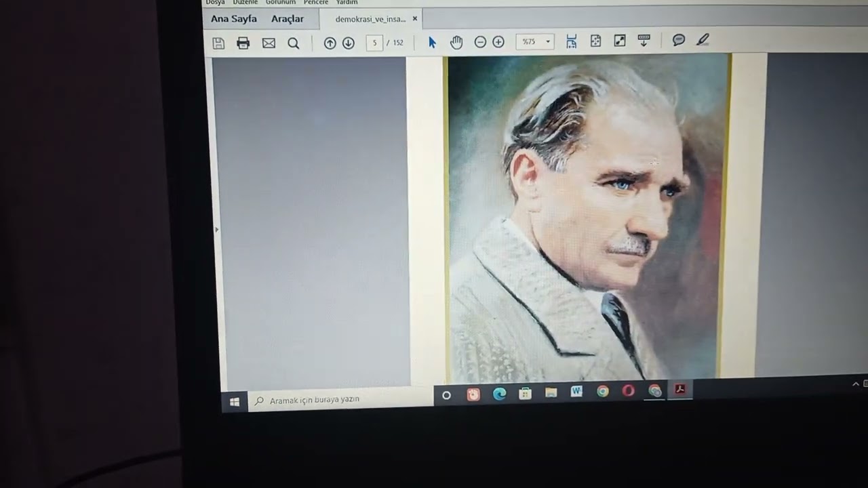This screenshot has height=488, width=868.
Task: Show hidden system tray icons chevron
Action: click(x=856, y=384)
